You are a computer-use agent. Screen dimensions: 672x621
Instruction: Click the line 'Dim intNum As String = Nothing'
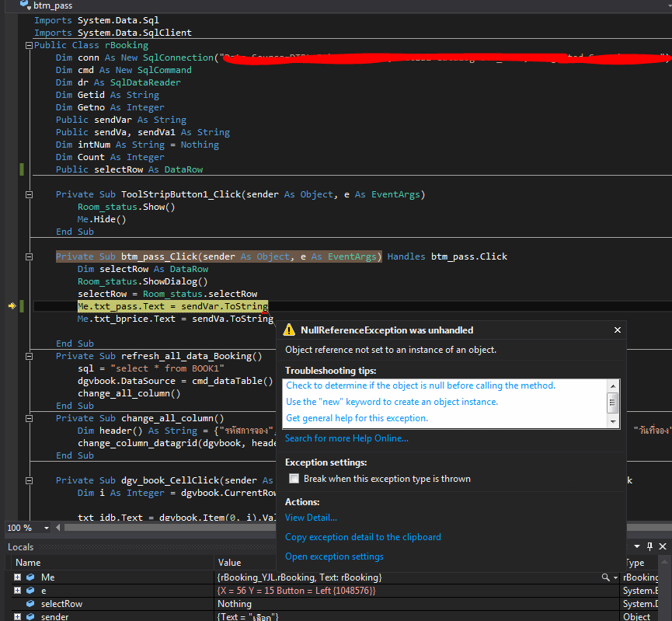click(138, 145)
